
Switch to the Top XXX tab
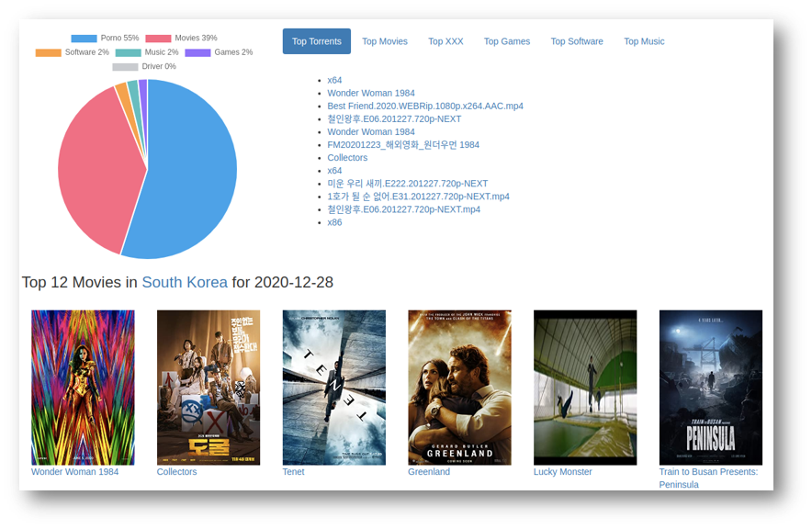445,41
